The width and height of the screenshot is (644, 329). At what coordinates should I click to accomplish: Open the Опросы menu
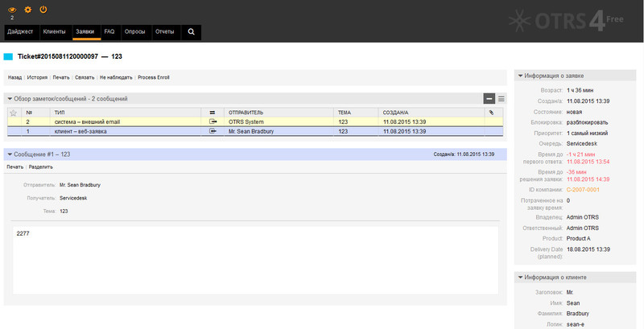135,32
